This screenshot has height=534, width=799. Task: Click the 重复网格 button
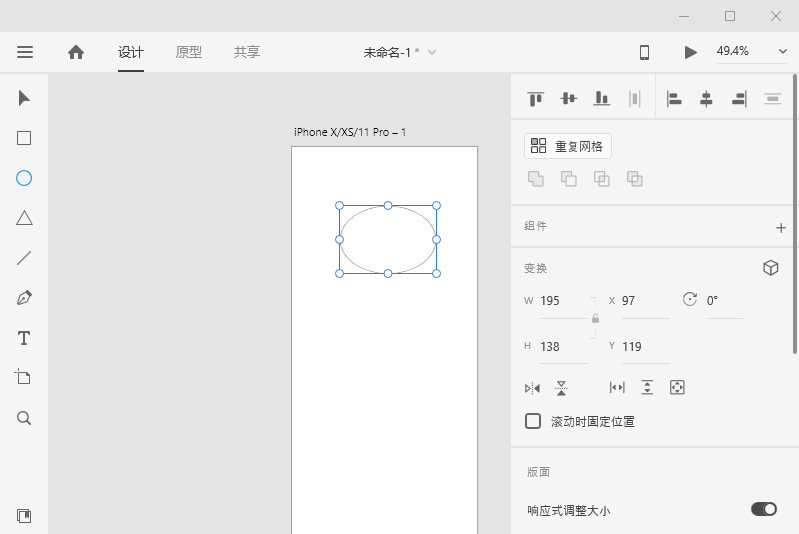tap(568, 146)
